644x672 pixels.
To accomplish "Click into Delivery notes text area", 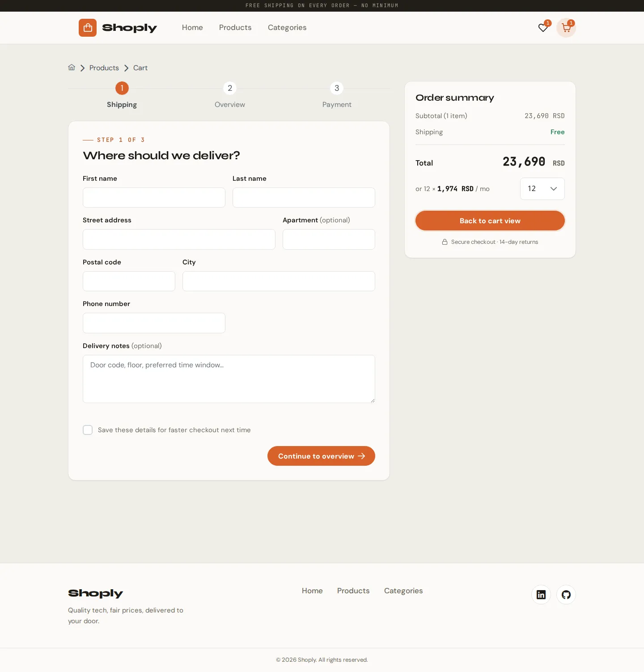I will click(229, 379).
